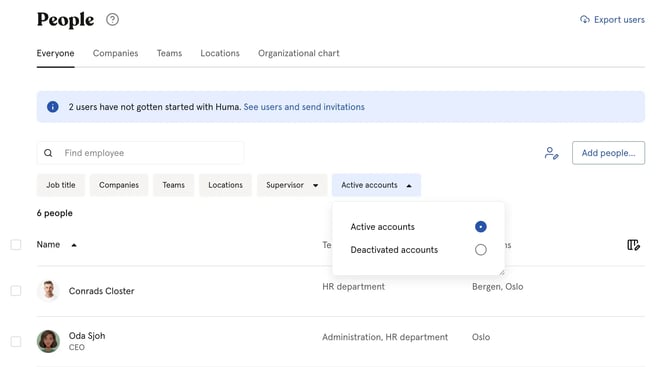Viewport: 670px width, 367px height.
Task: Open the edit table columns icon
Action: (x=633, y=245)
